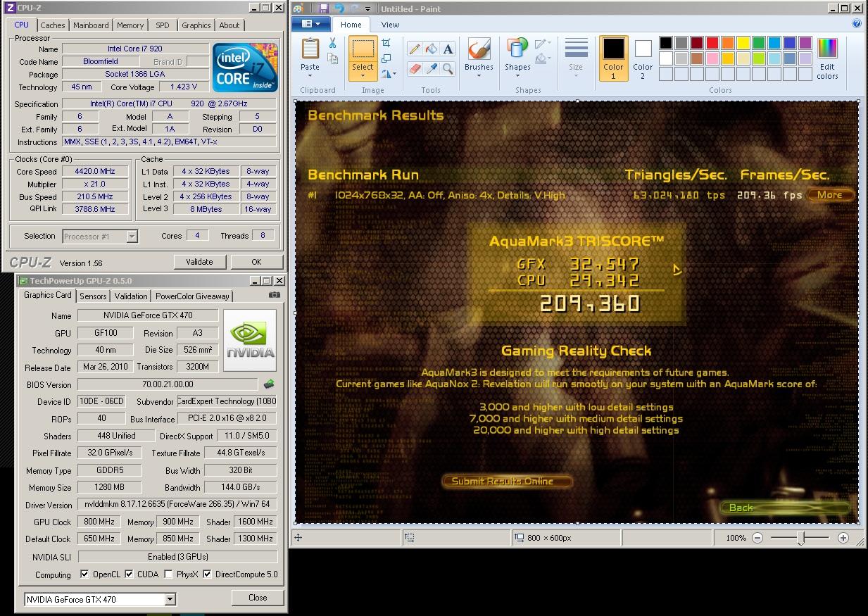The image size is (868, 616).
Task: Click the Undo arrow in Paint title bar
Action: [339, 8]
